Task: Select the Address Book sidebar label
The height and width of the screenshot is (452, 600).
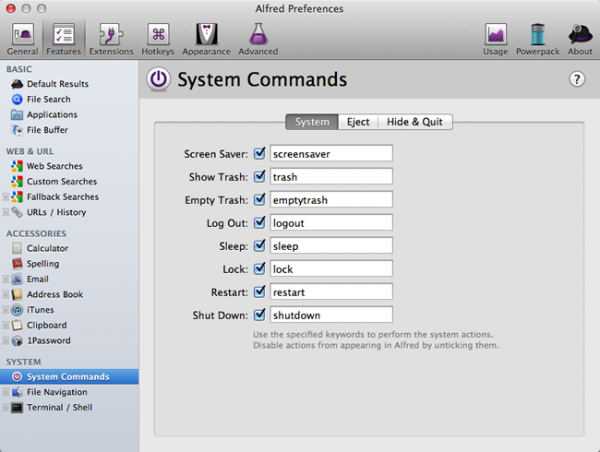Action: tap(55, 294)
